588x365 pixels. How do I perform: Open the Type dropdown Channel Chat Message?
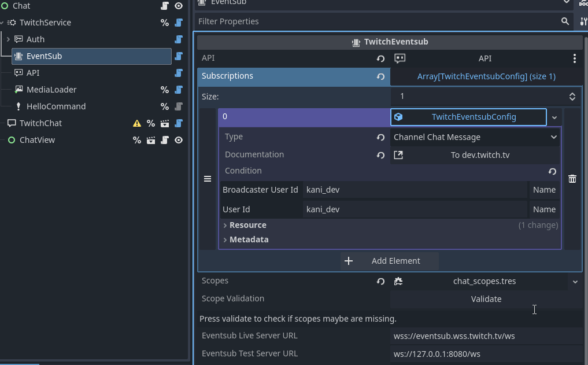tap(475, 137)
